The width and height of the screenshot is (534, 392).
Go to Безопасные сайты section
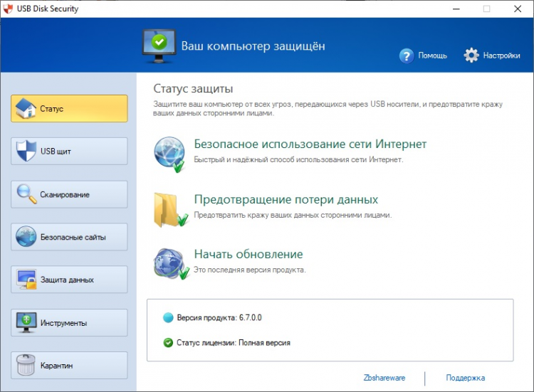click(69, 237)
